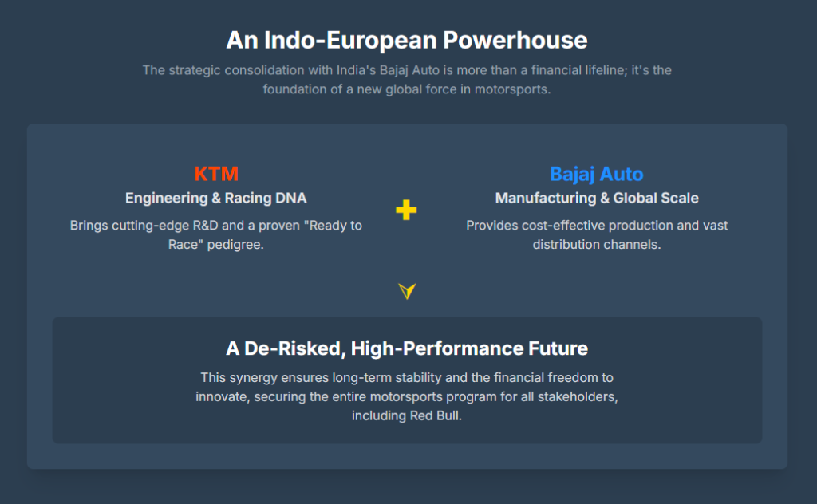Click the yellow plus icon between companies

(x=406, y=210)
